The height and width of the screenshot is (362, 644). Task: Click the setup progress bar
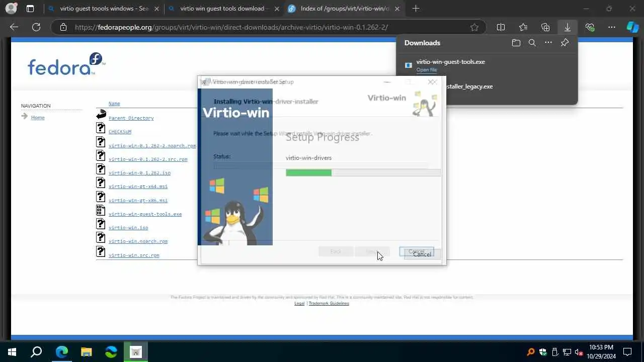[x=363, y=172]
